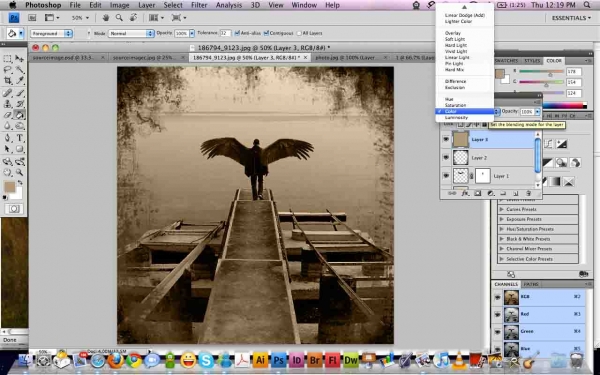
Task: Select the Clone Stamp tool
Action: tap(7, 104)
